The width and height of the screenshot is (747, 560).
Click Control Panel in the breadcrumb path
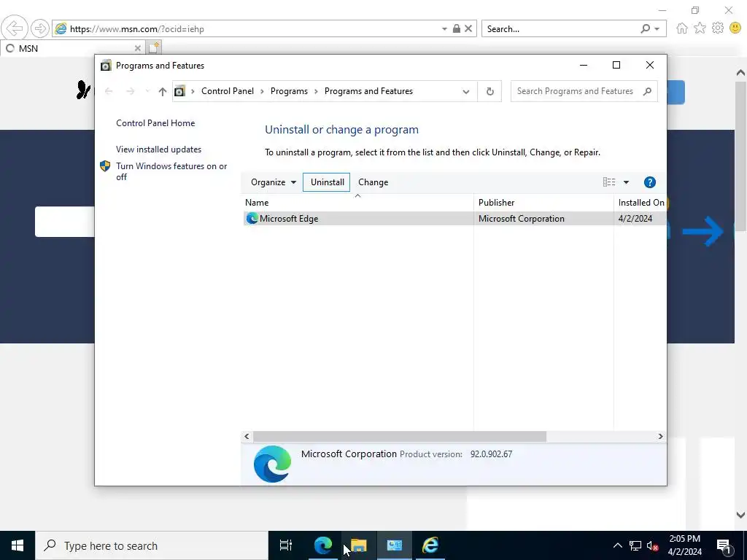click(228, 91)
